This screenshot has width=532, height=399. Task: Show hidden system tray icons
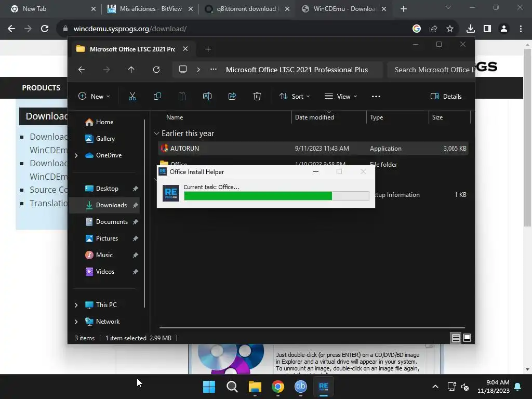click(435, 387)
